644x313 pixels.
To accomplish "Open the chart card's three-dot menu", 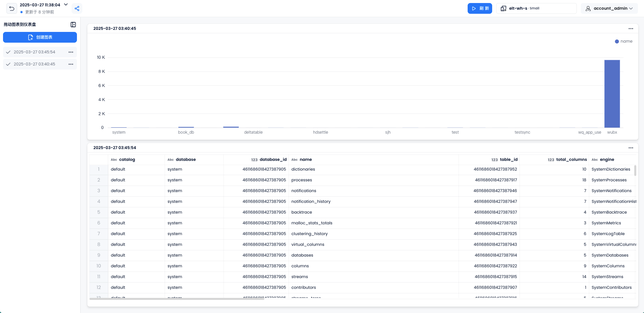I will (x=631, y=29).
